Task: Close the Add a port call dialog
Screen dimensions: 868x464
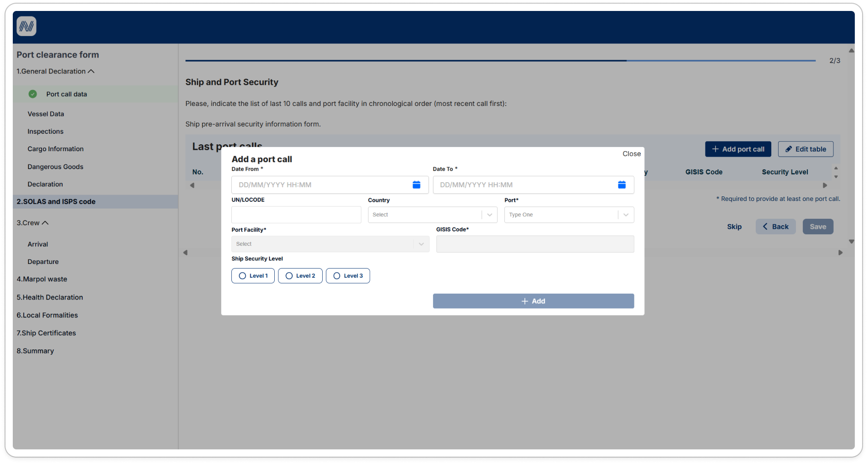Action: [632, 154]
